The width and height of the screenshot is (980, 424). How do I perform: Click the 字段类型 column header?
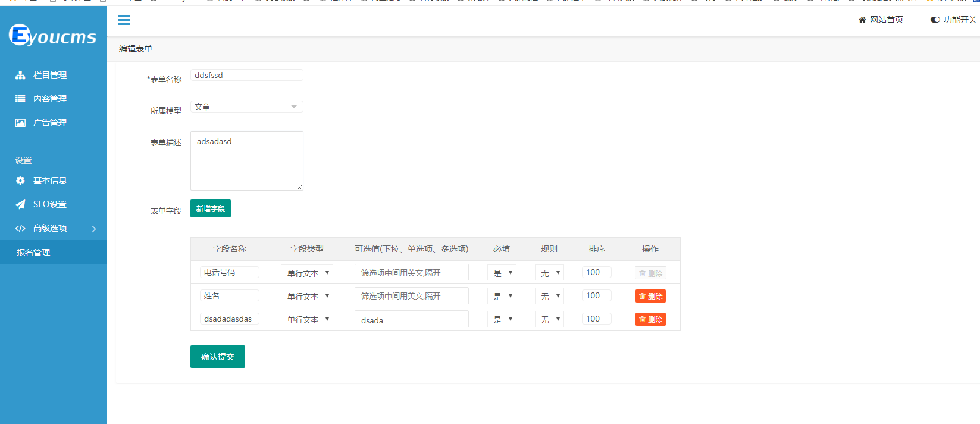tap(307, 249)
